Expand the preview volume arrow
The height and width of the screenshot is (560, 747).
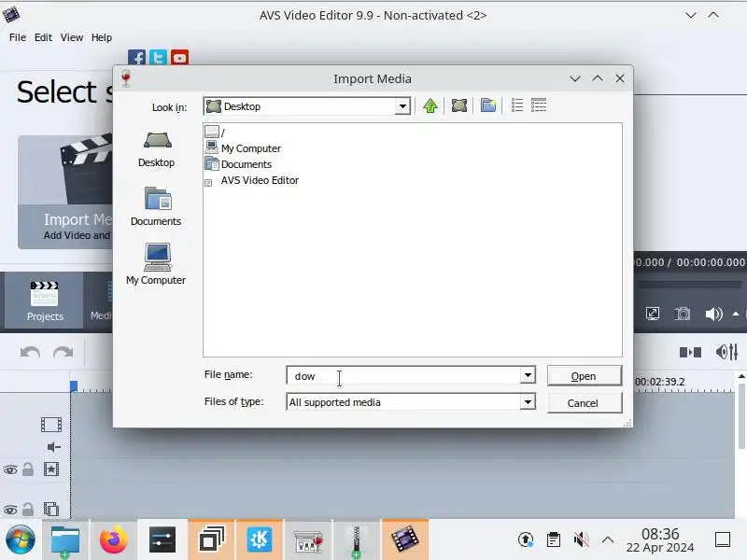pyautogui.click(x=736, y=314)
